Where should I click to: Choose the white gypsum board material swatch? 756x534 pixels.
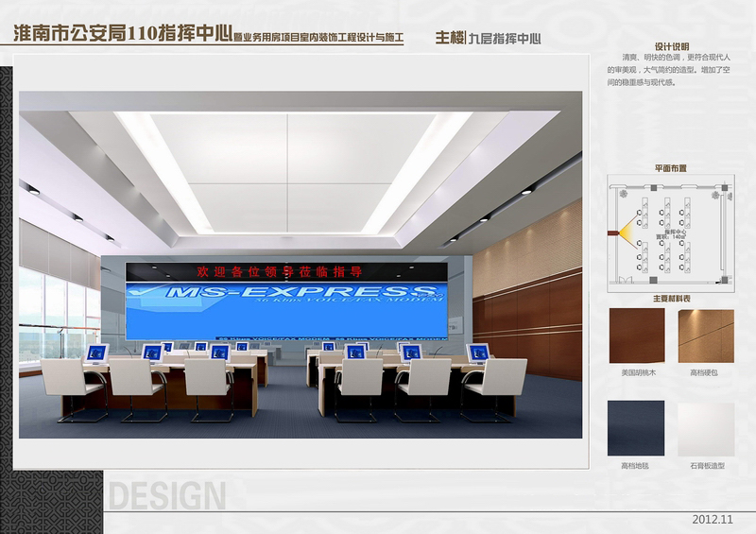click(x=706, y=428)
